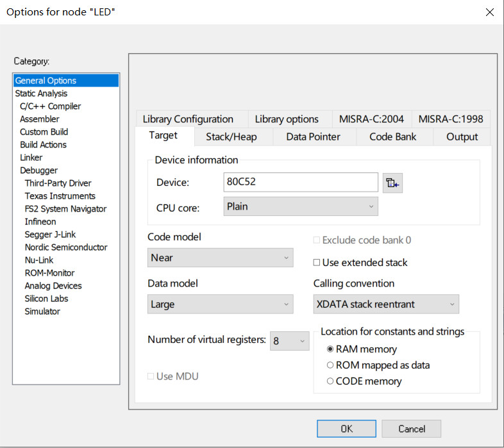
Task: Open the device selection browse icon
Action: [x=392, y=183]
